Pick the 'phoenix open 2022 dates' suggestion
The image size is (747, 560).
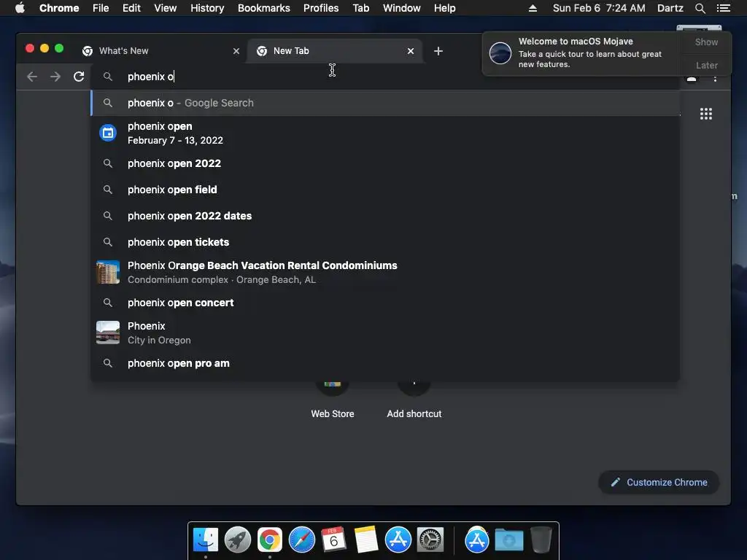[x=385, y=216]
